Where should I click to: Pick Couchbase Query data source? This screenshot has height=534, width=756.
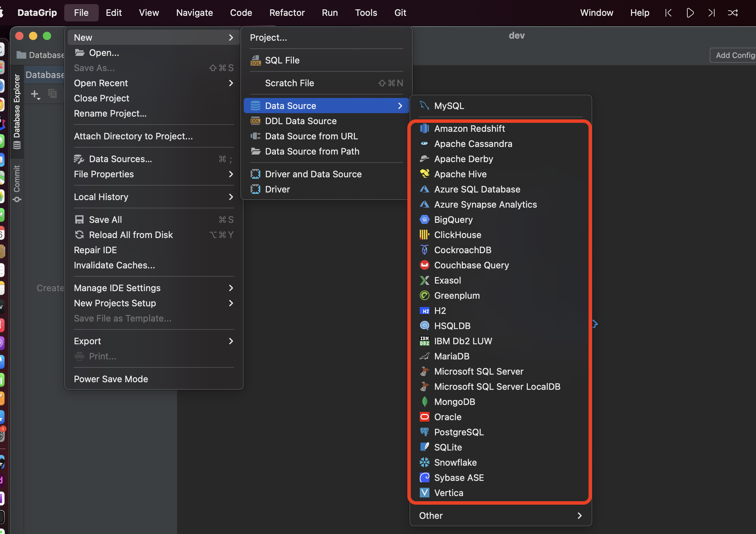point(501,265)
